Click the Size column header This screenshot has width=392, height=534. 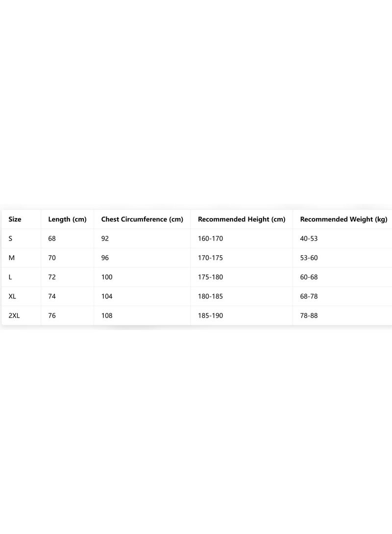point(15,219)
